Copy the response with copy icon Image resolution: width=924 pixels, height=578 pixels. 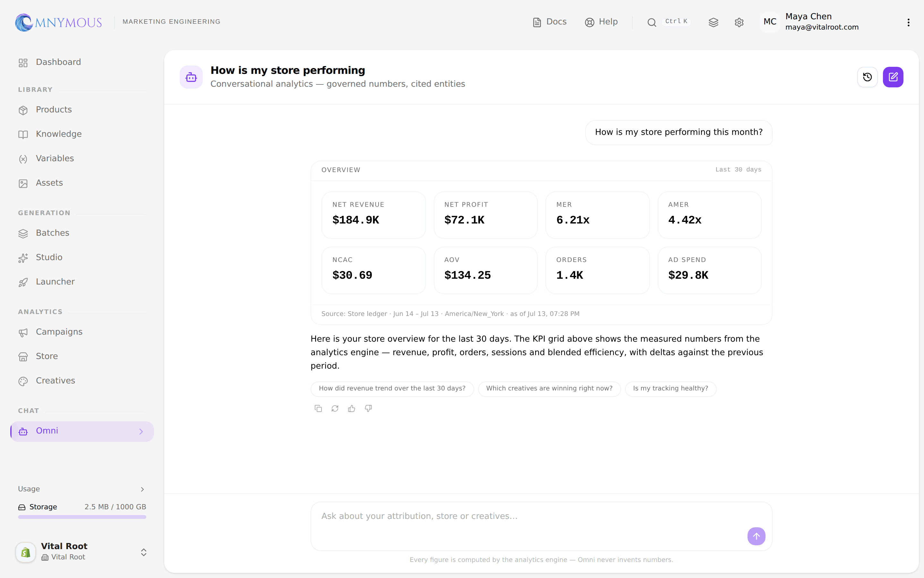tap(318, 409)
